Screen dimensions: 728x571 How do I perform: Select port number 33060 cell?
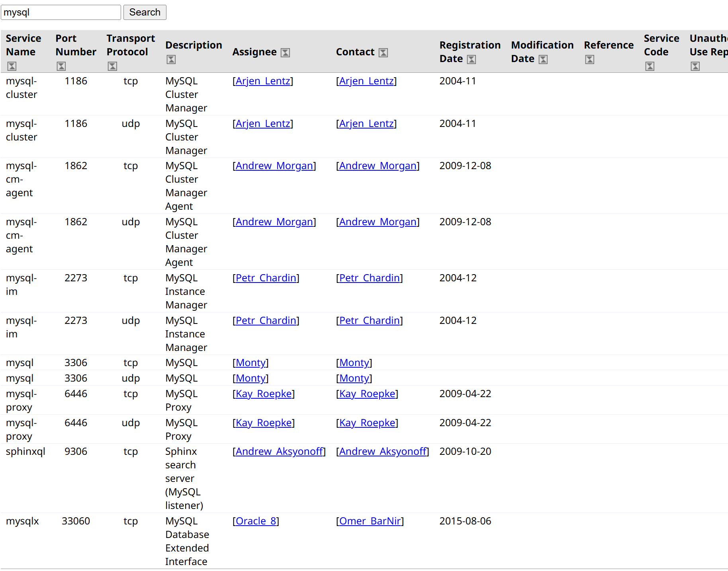(x=76, y=521)
